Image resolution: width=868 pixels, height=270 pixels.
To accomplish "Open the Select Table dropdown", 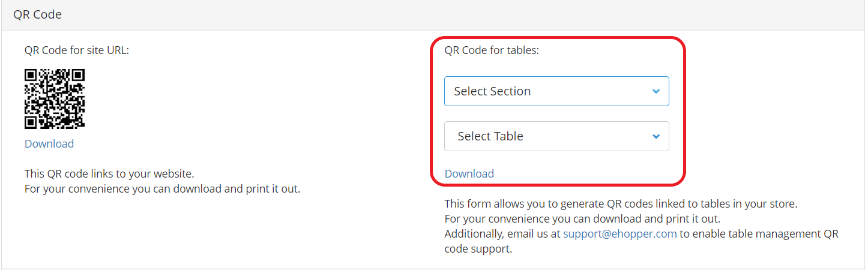I will [556, 136].
